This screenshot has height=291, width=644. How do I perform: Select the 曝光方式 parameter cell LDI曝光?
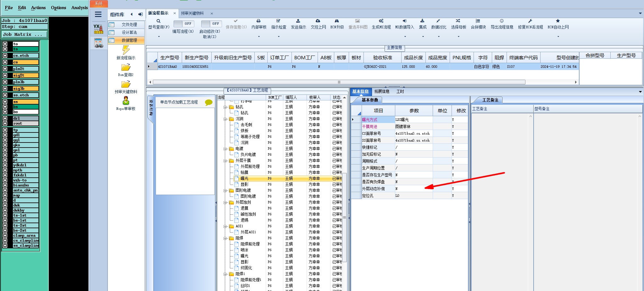(414, 120)
